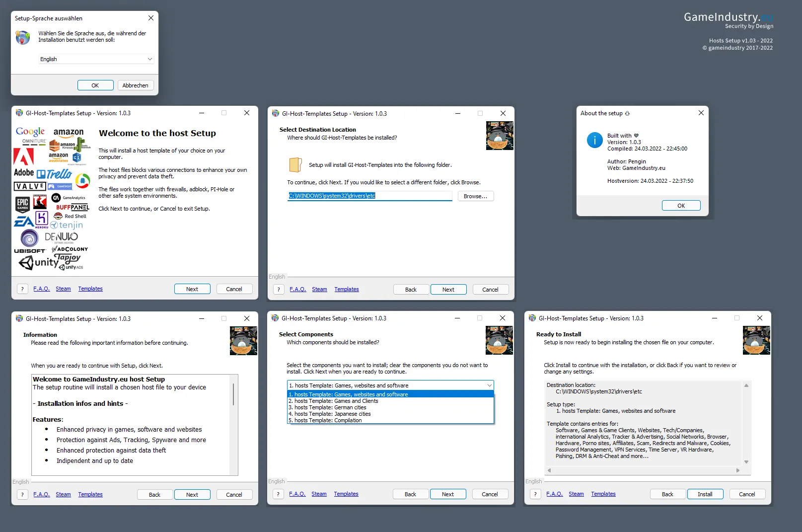This screenshot has width=802, height=532.
Task: Click scroll-up arrow in Ready to Install summary
Action: (746, 385)
